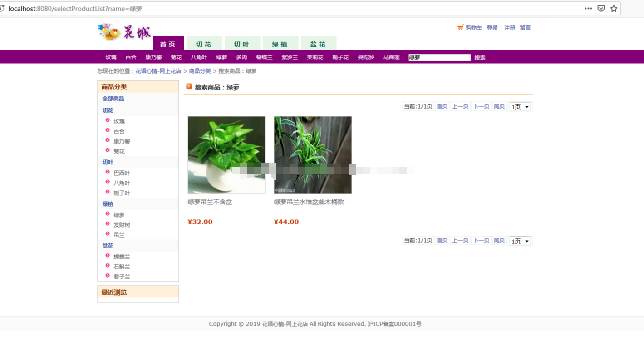Open the 切花 sidebar category heading

(108, 110)
